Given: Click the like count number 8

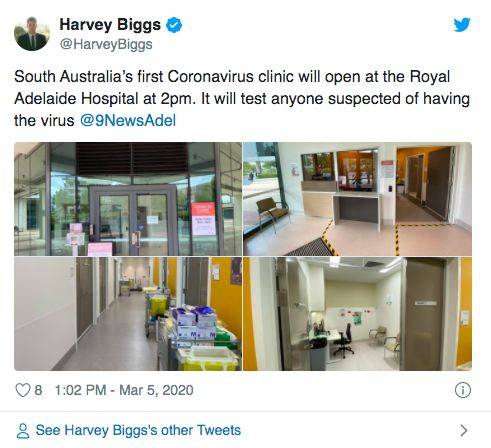Looking at the screenshot, I should click(38, 390).
